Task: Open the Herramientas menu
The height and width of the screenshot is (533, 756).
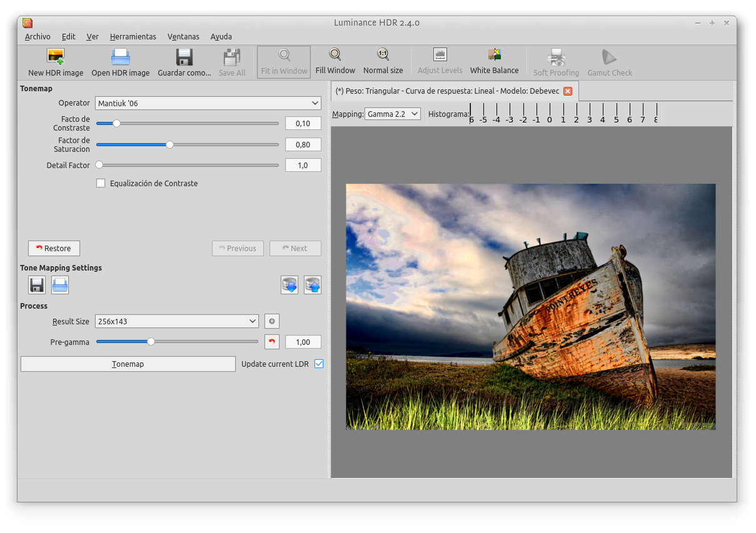Action: [133, 36]
